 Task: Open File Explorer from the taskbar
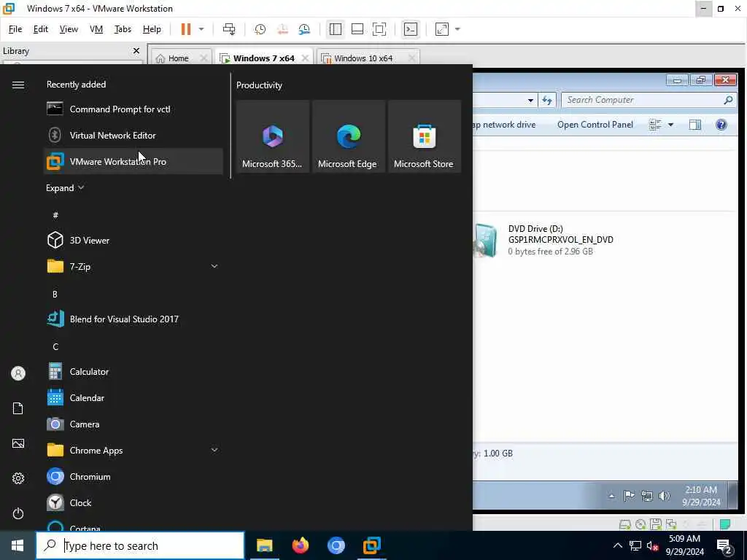click(x=264, y=545)
